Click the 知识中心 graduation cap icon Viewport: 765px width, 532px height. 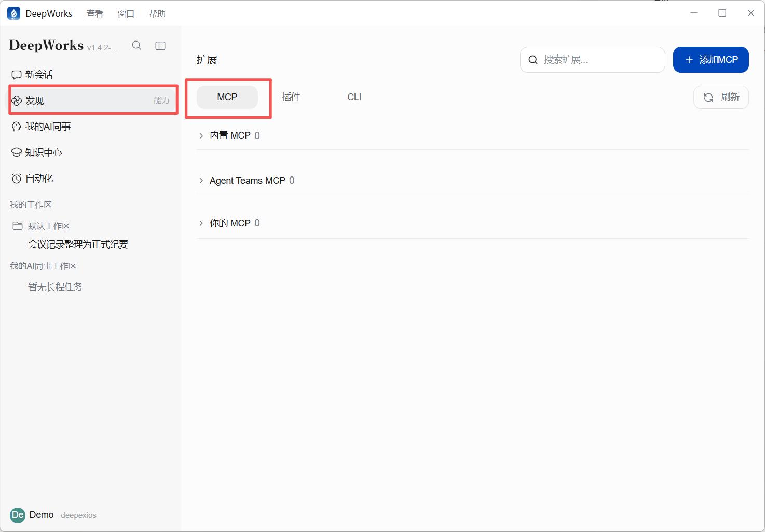click(x=17, y=153)
